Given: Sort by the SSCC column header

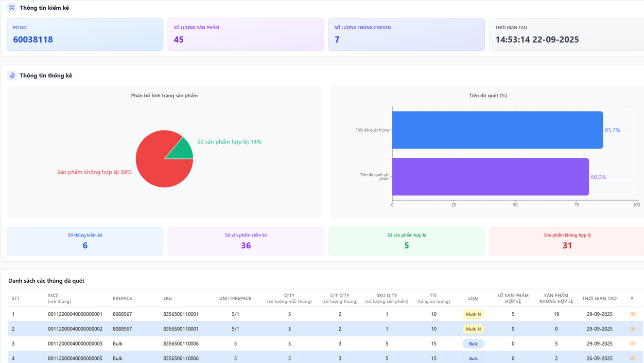Looking at the screenshot, I should [x=54, y=296].
